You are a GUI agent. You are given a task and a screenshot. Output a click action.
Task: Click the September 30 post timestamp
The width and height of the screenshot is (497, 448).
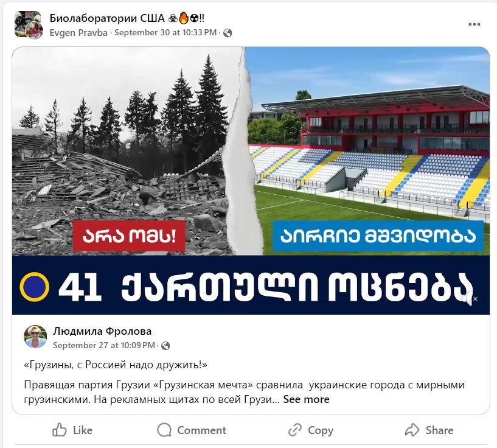165,33
